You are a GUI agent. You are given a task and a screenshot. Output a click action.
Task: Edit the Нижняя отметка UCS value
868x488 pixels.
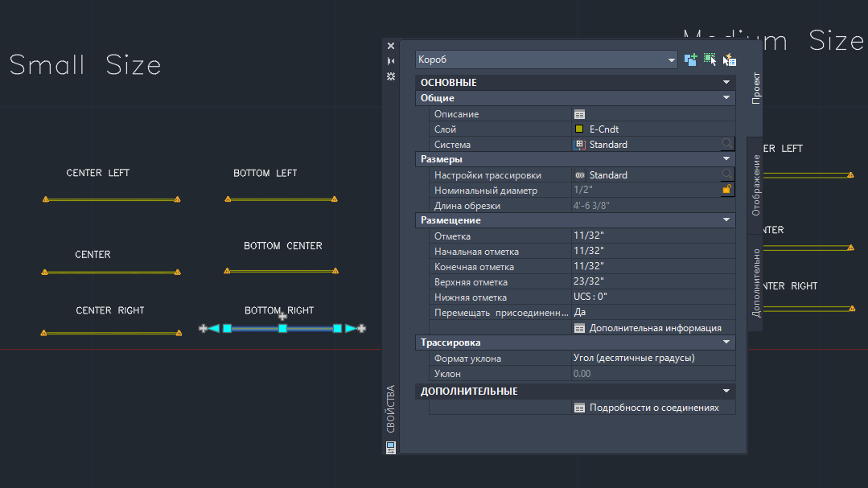pyautogui.click(x=653, y=297)
